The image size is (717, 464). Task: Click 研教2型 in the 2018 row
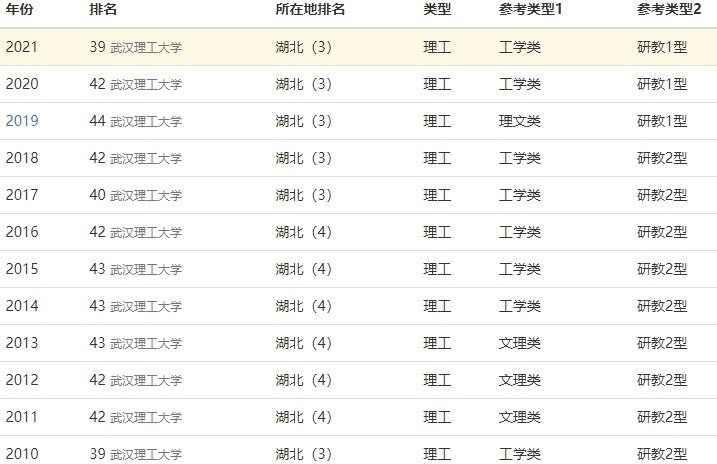pyautogui.click(x=662, y=158)
